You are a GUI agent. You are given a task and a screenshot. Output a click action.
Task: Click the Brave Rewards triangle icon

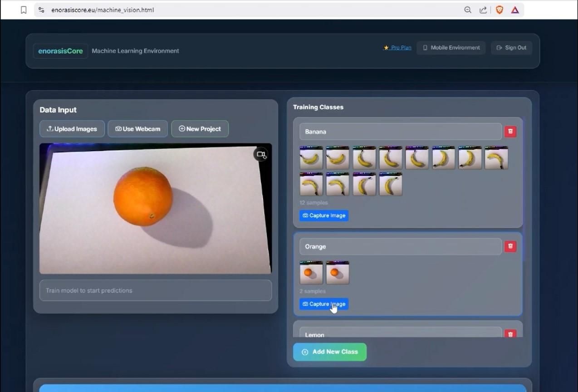(x=515, y=10)
